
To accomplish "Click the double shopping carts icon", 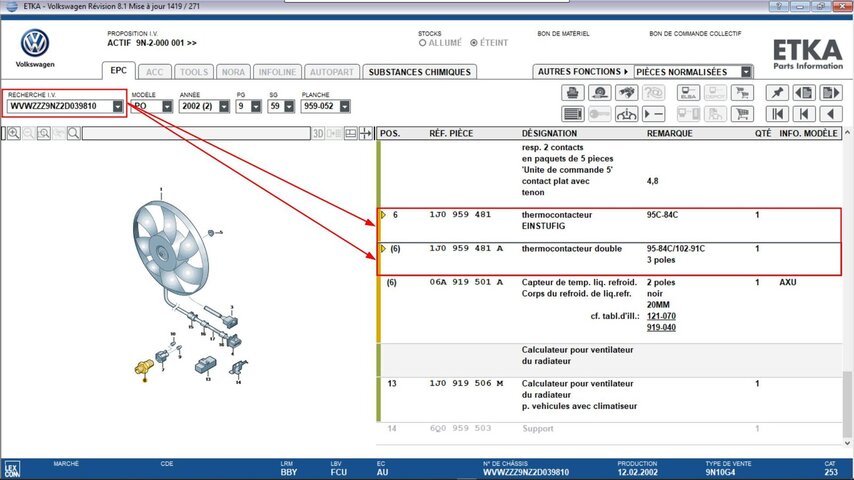I will click(x=742, y=93).
